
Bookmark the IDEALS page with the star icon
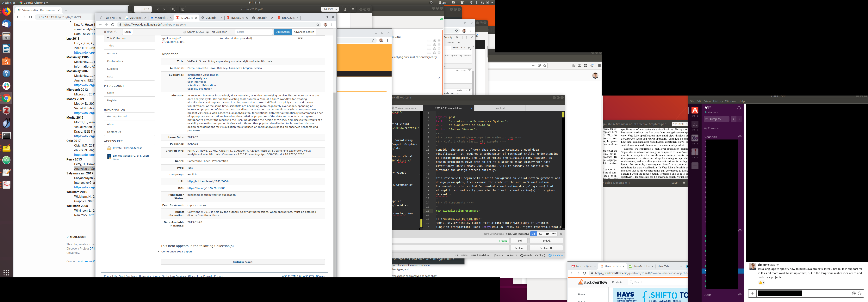point(317,25)
